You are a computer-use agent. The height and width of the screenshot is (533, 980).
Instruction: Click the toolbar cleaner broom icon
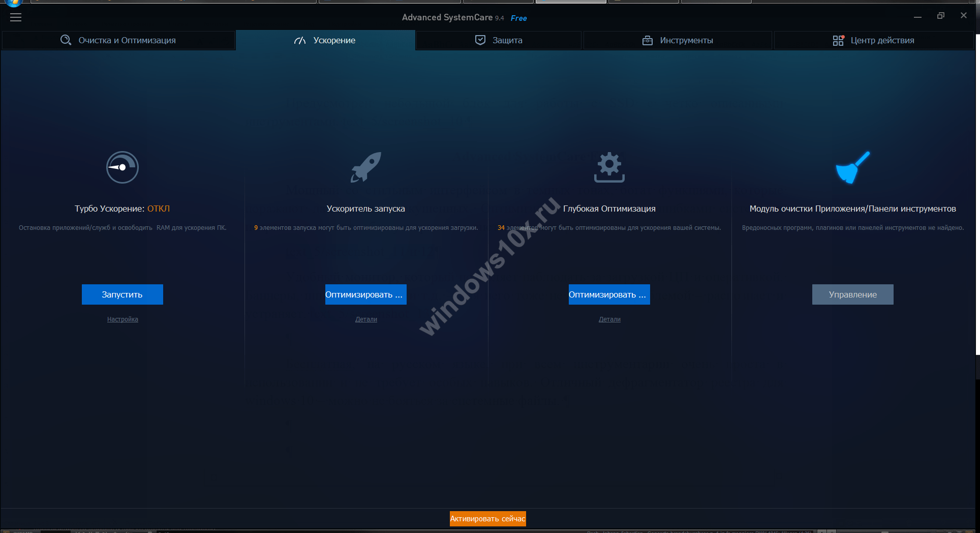(x=853, y=167)
